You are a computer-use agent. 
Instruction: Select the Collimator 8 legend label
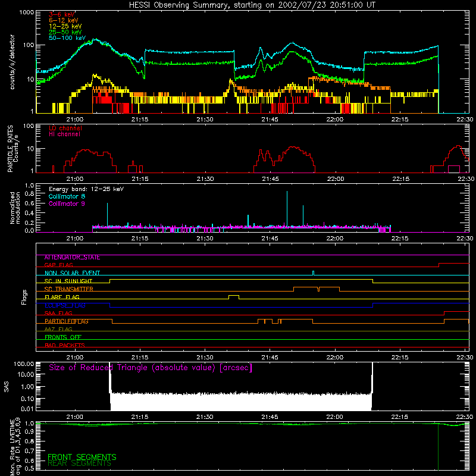(x=67, y=196)
